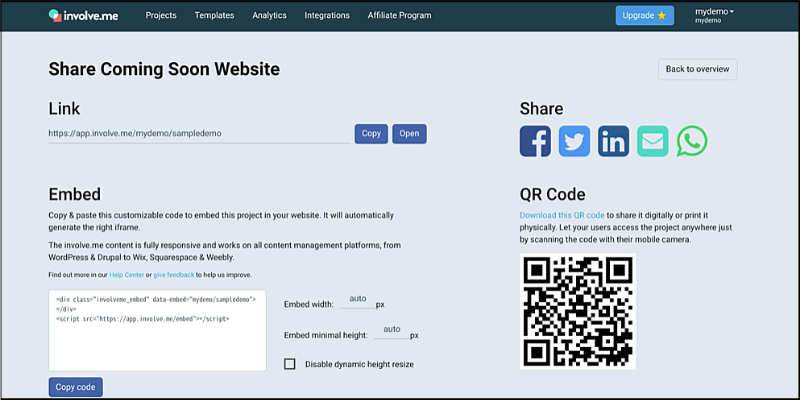
Task: Click the Embed section heading
Action: pos(74,194)
